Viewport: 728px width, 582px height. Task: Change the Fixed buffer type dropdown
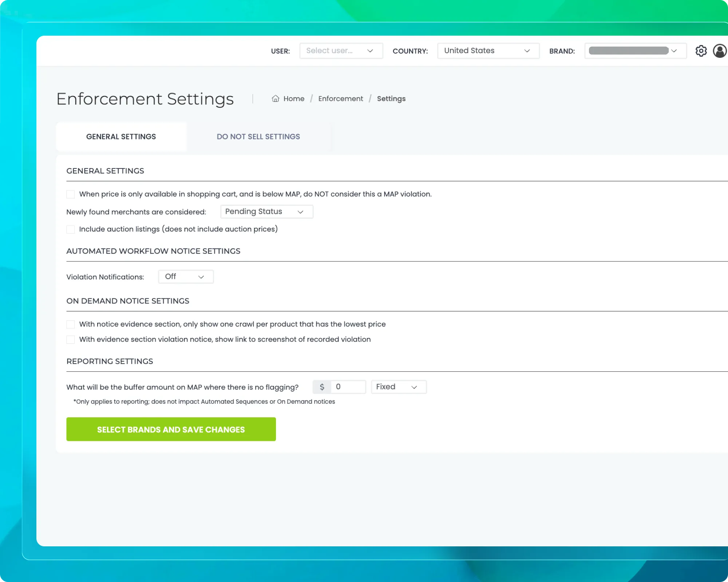[398, 387]
